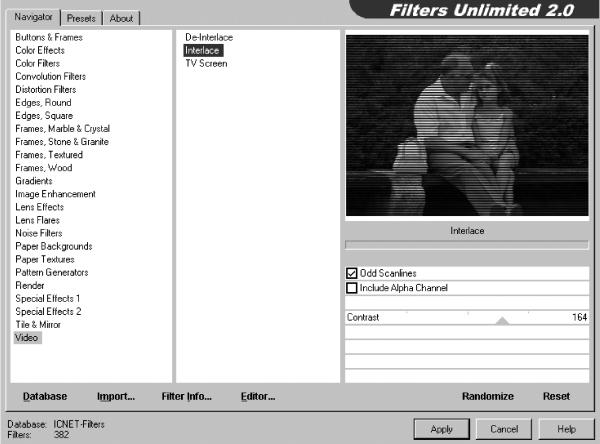Viewport: 600px width, 444px height.
Task: Choose the De-Interlace filter
Action: click(x=209, y=37)
